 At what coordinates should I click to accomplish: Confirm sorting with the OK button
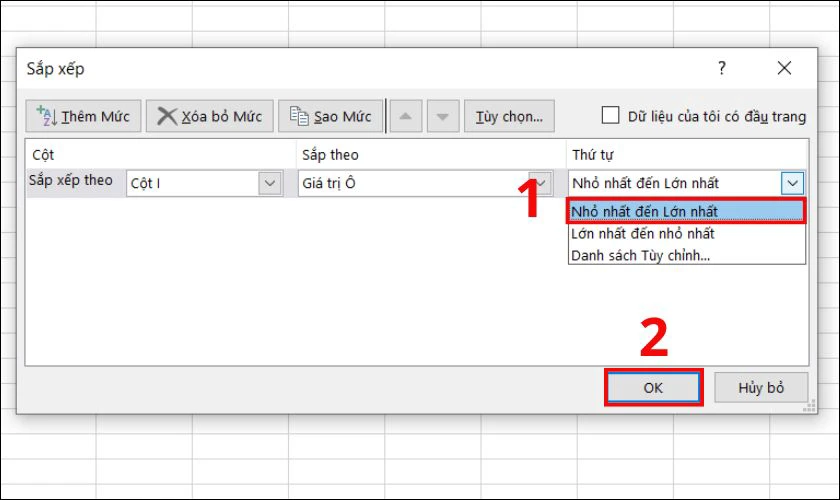coord(653,387)
